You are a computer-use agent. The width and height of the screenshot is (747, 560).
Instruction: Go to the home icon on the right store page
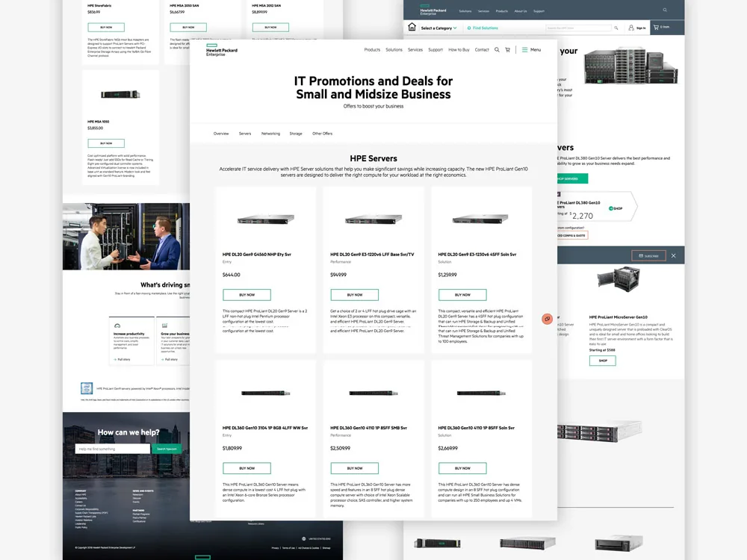point(412,27)
